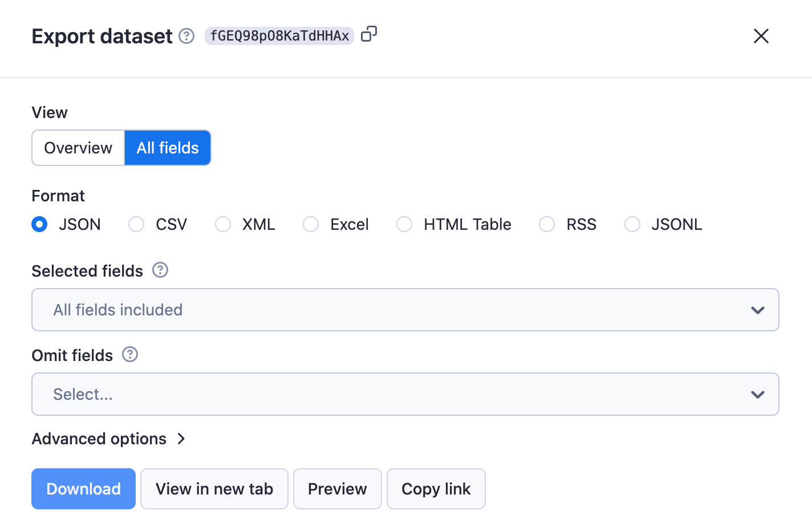812x527 pixels.
Task: Pick the HTML Table format
Action: (x=404, y=224)
